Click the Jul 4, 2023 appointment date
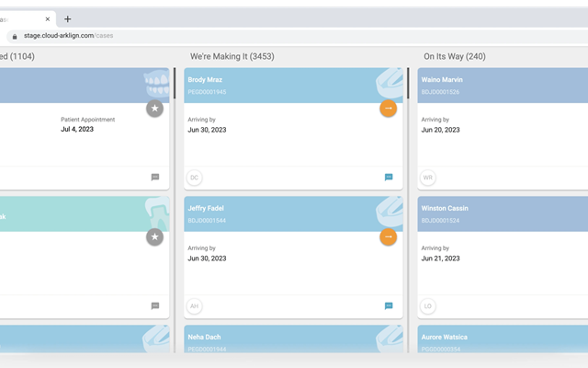The image size is (588, 368). (x=77, y=129)
